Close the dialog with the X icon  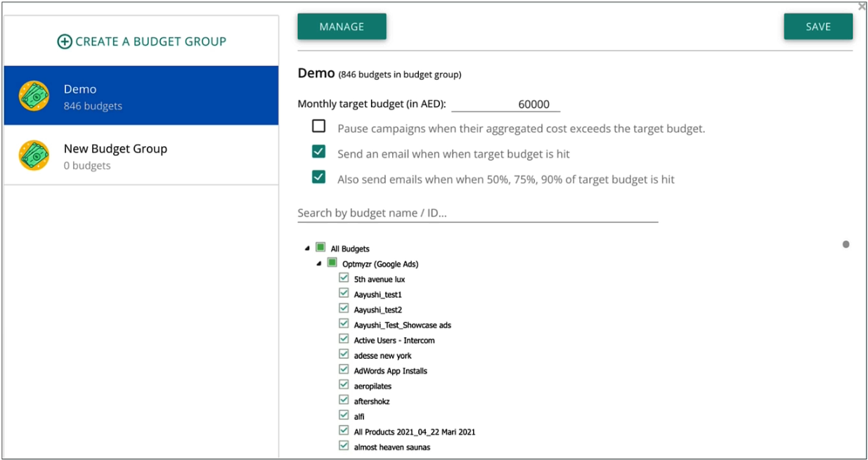tap(862, 7)
